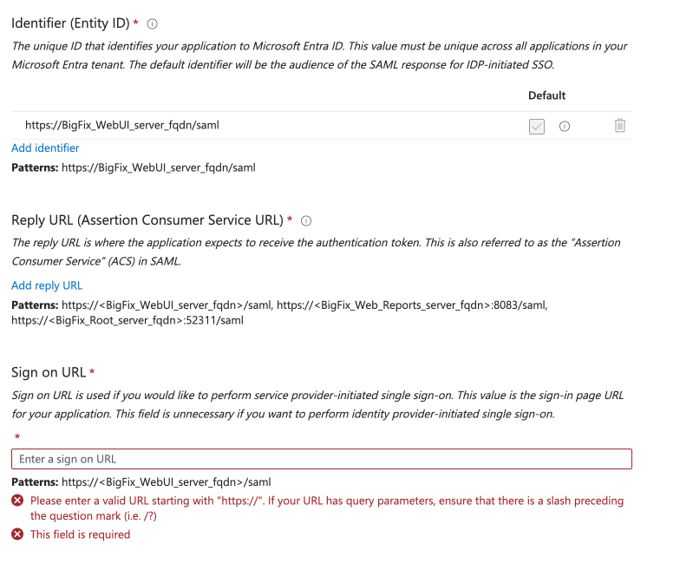Viewport: 693px width, 570px height.
Task: Click the Add reply URL link
Action: click(x=46, y=286)
